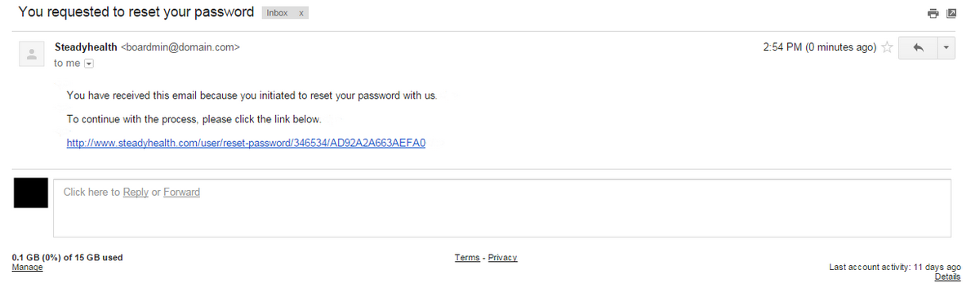This screenshot has height=297, width=980.
Task: Click the reply arrow button
Action: [x=918, y=48]
